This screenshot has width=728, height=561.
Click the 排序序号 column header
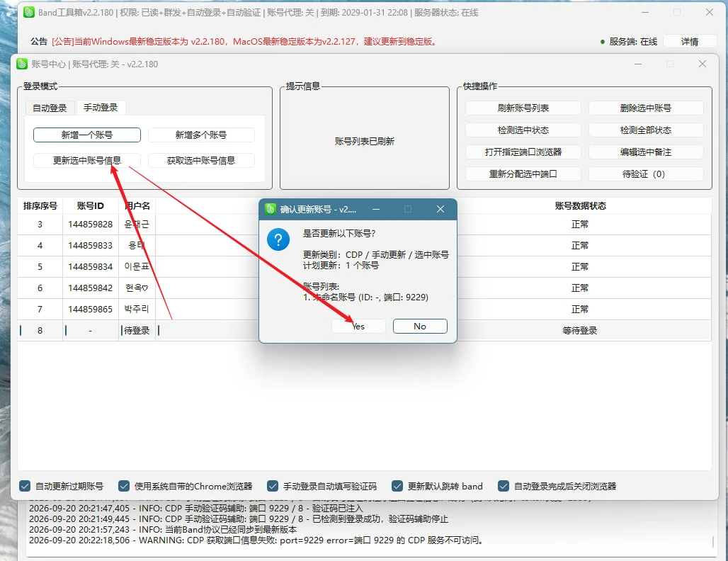point(40,205)
